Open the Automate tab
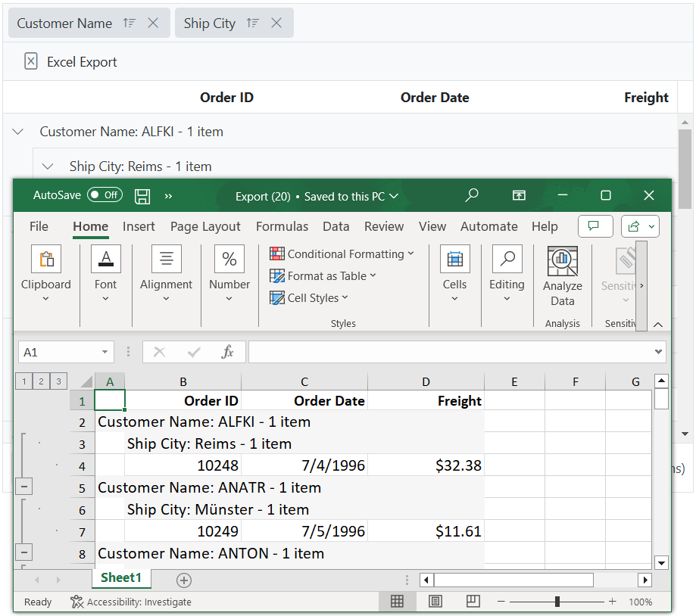 point(488,226)
